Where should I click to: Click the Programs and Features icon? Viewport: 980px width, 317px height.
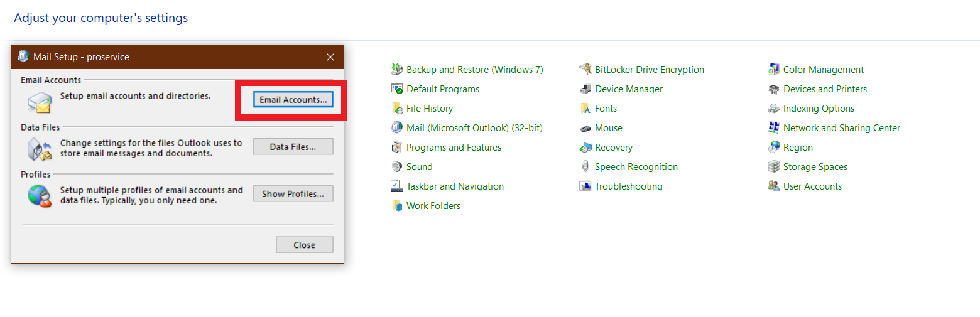396,147
